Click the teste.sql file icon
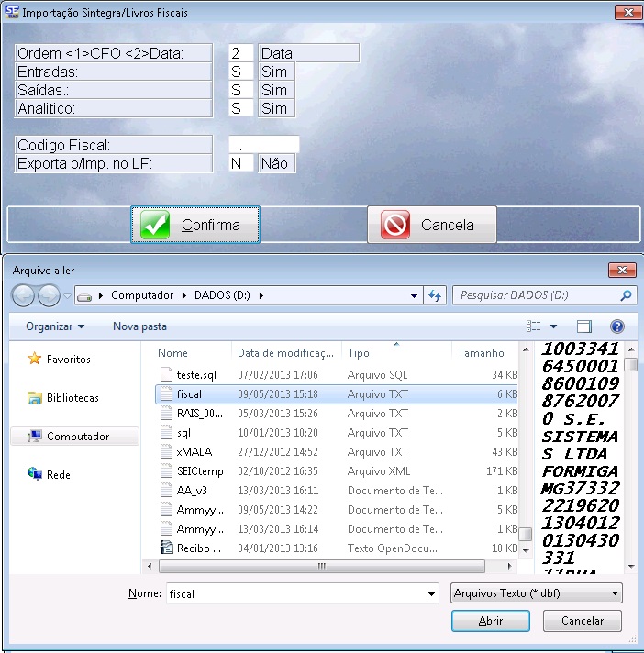 click(x=167, y=374)
